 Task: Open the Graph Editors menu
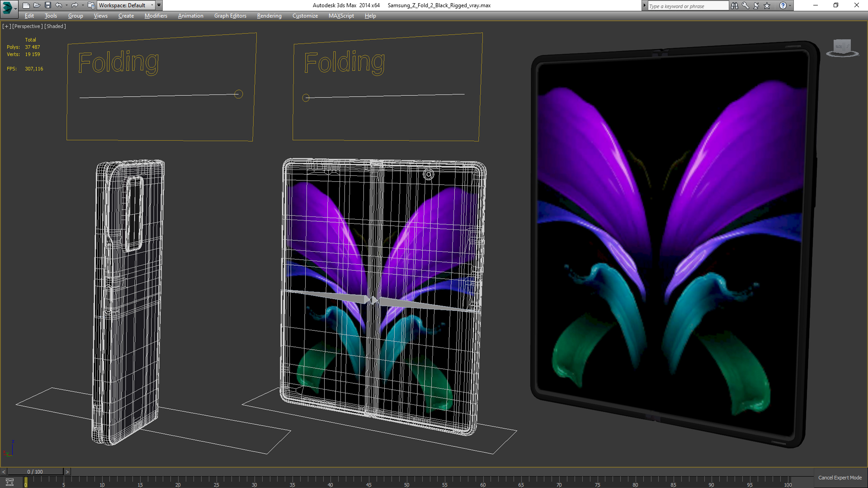pos(230,16)
